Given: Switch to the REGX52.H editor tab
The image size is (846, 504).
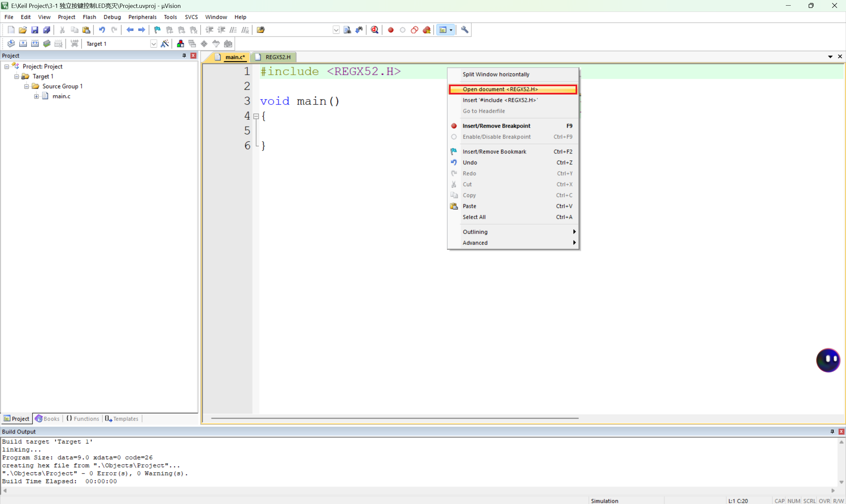Looking at the screenshot, I should [x=277, y=57].
